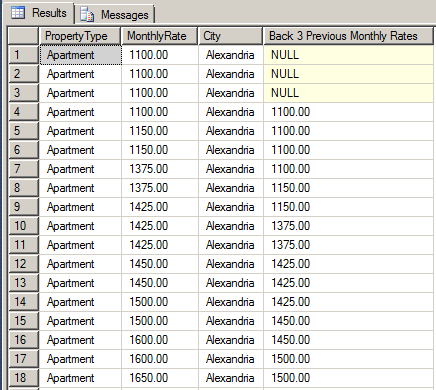Screen dimensions: 436x390
Task: Click MonthlyRate 1375.00 in row 7
Action: click(x=160, y=169)
